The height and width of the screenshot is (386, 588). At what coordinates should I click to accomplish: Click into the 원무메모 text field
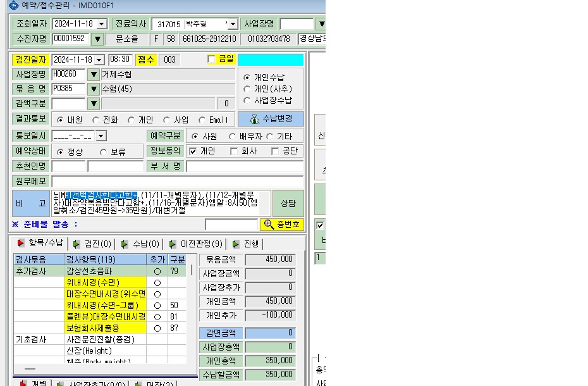tap(177, 182)
